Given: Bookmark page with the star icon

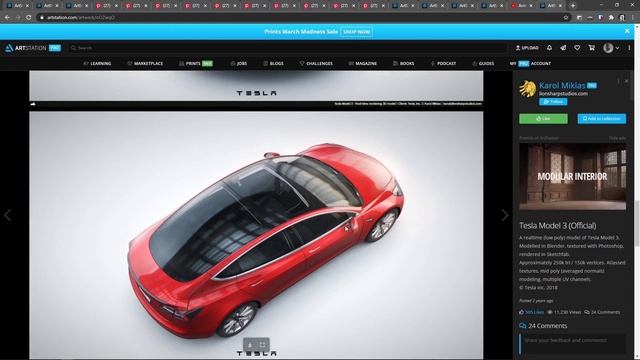Looking at the screenshot, I should tap(566, 18).
